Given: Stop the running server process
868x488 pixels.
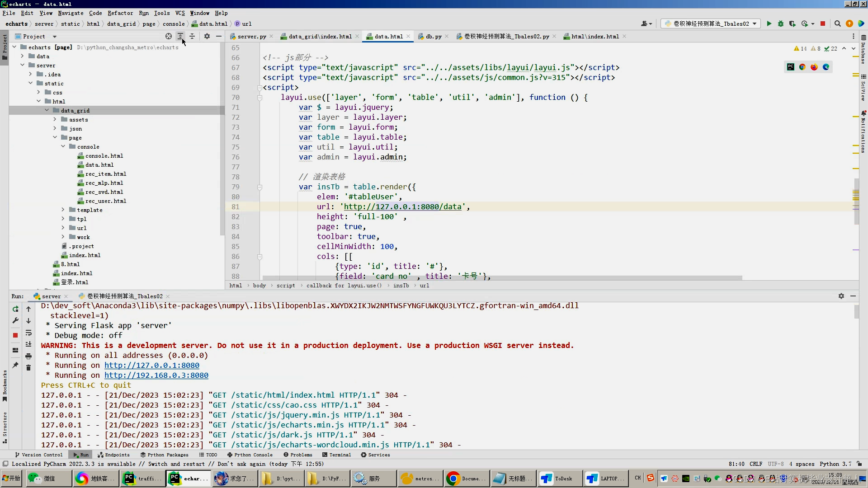Looking at the screenshot, I should 15,335.
